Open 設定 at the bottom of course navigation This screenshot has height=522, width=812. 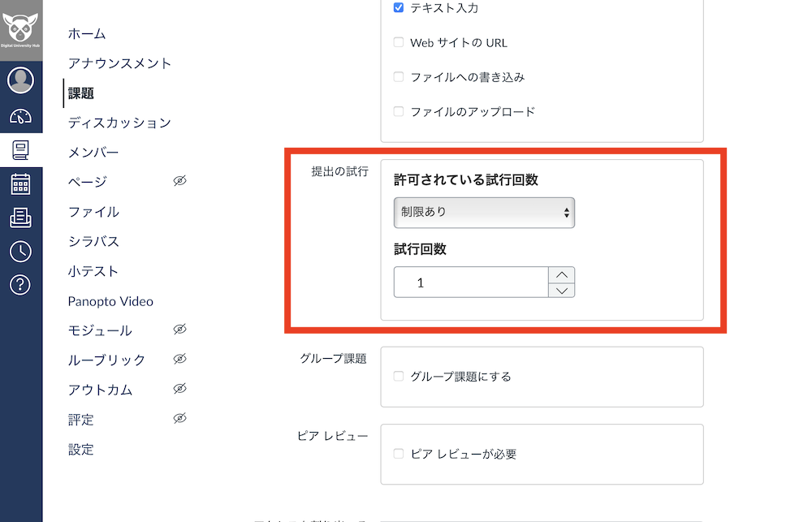[80, 449]
